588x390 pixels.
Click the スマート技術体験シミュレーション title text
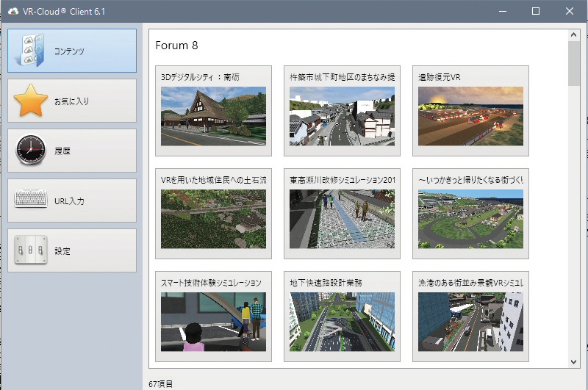(x=211, y=283)
